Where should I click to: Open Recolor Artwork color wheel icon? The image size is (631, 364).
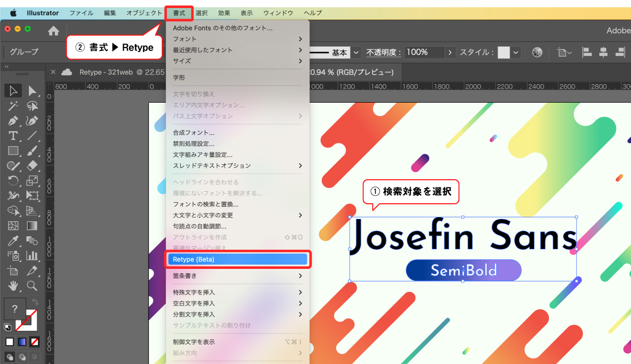[x=537, y=52]
